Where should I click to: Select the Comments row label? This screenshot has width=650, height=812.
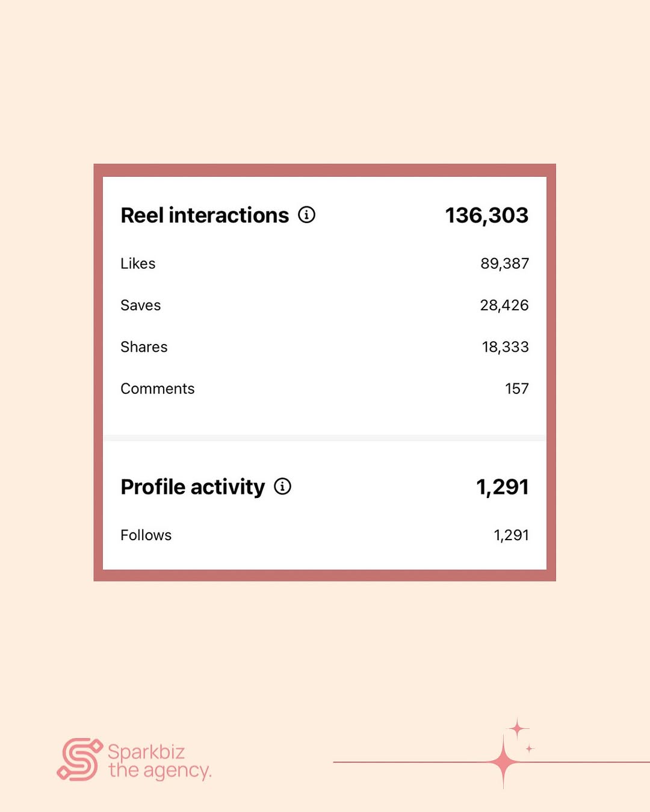pyautogui.click(x=158, y=389)
